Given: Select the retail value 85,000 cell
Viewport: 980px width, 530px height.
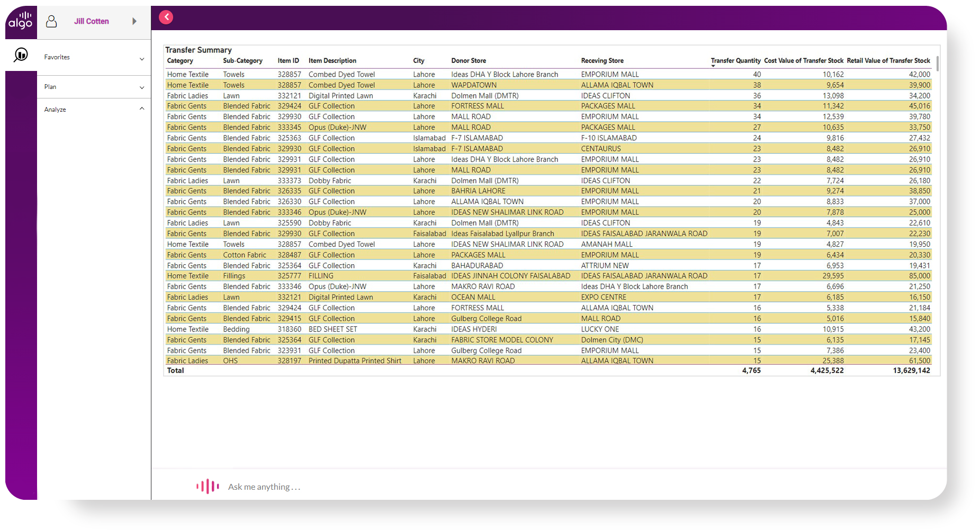Looking at the screenshot, I should coord(920,276).
